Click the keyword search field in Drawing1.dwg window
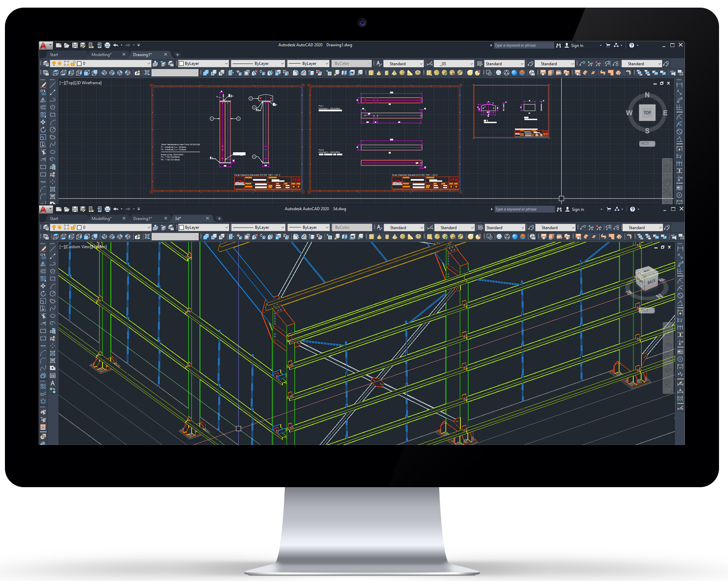This screenshot has height=581, width=728. [x=523, y=45]
